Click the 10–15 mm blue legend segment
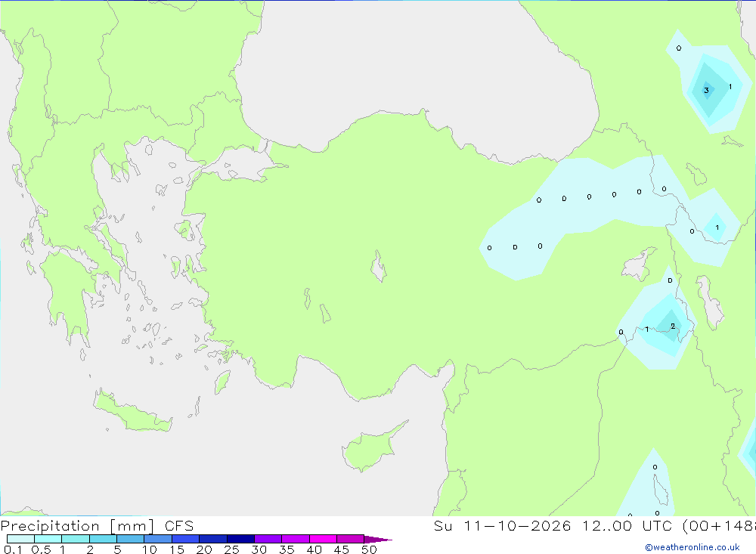756x554 pixels. [158, 539]
